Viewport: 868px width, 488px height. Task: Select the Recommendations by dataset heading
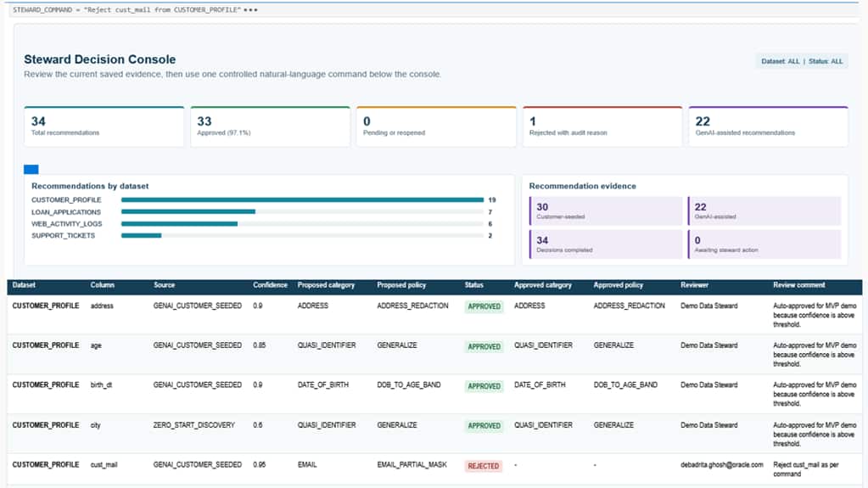point(90,186)
